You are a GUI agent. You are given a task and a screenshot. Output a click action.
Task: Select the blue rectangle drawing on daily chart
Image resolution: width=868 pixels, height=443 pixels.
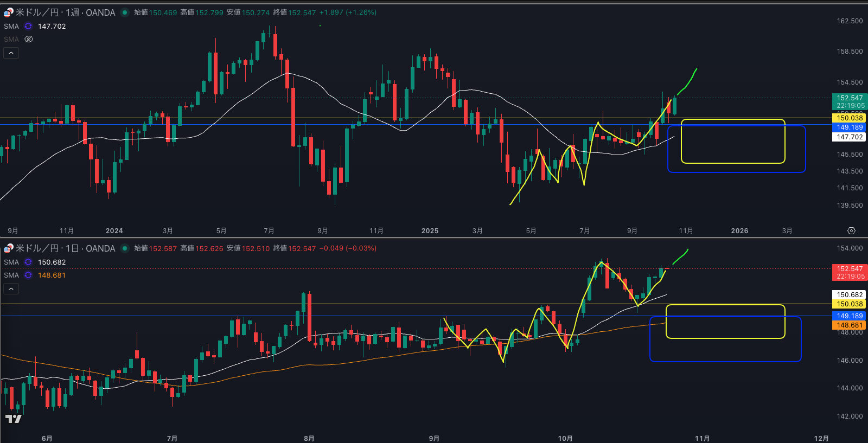pyautogui.click(x=725, y=361)
